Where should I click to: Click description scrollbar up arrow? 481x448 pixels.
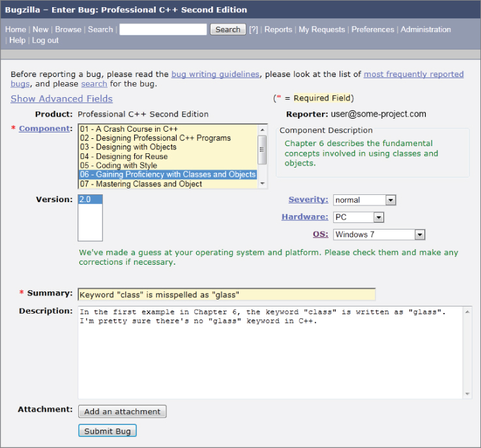click(467, 312)
